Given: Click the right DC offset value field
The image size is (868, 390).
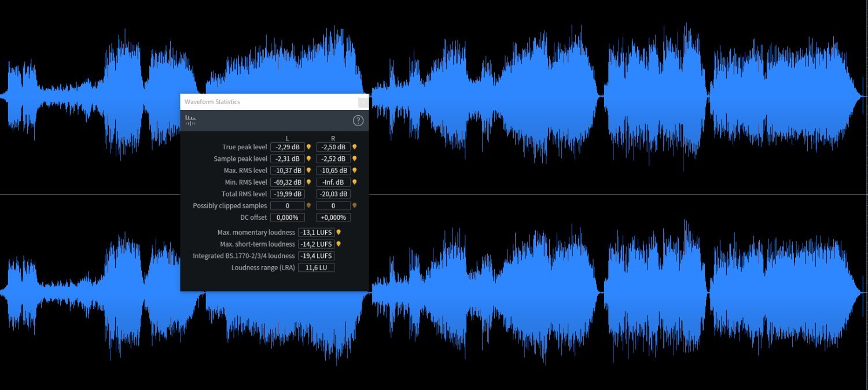Looking at the screenshot, I should 333,218.
